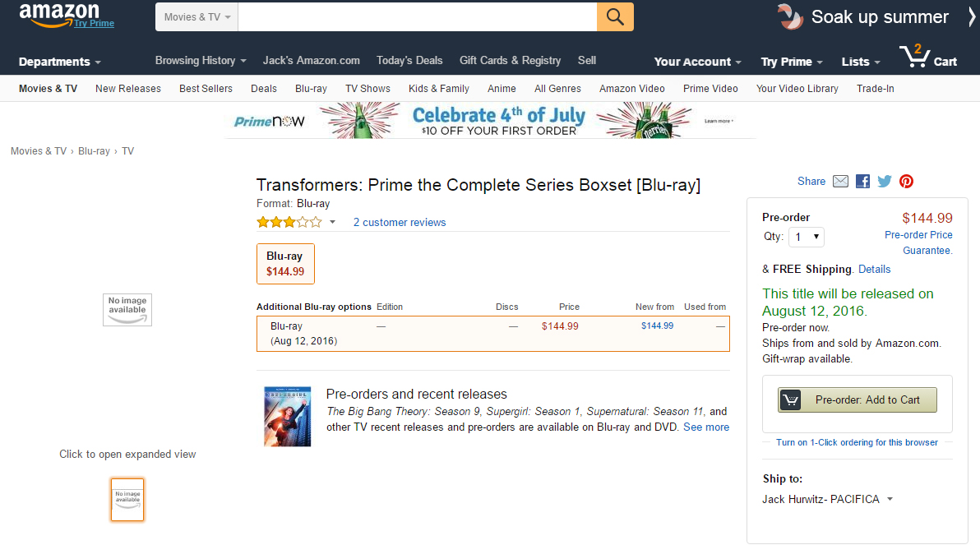Open the quantity dropdown
The width and height of the screenshot is (980, 545).
(807, 237)
